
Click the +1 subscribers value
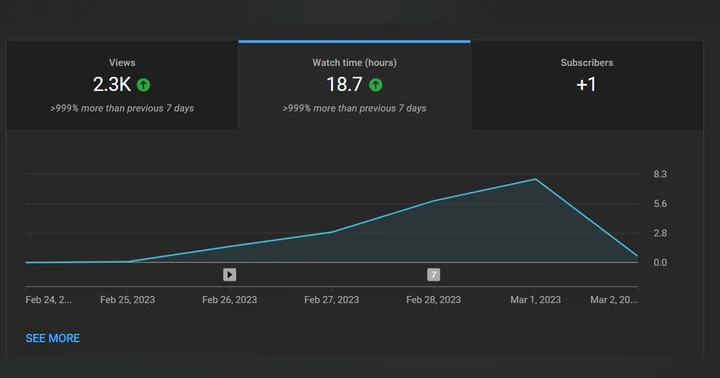[x=586, y=85]
